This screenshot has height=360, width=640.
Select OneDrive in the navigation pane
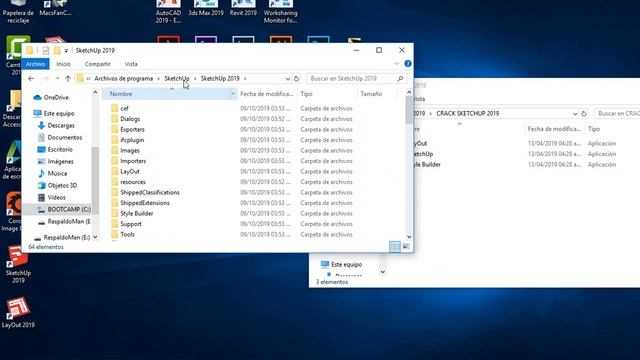56,98
